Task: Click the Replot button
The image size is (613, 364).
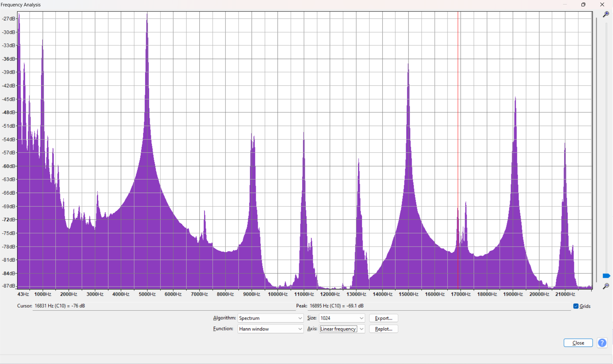Action: click(x=383, y=329)
